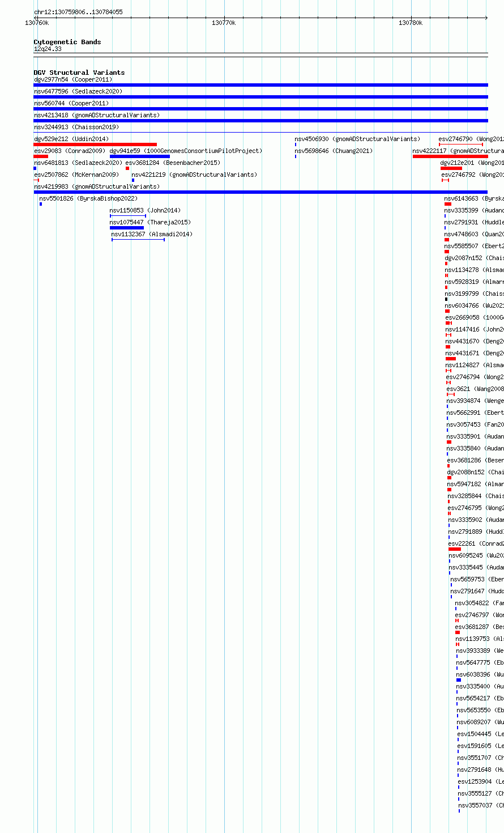
Task: Open the nsv2791931 variant label
Action: tap(474, 222)
